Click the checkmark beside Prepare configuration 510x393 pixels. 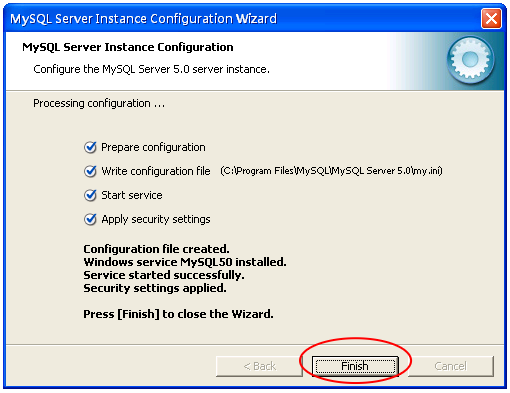(90, 147)
